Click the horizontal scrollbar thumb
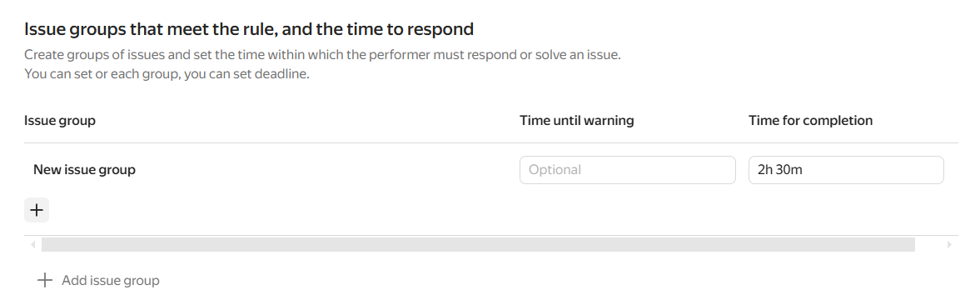This screenshot has width=980, height=300. 478,245
